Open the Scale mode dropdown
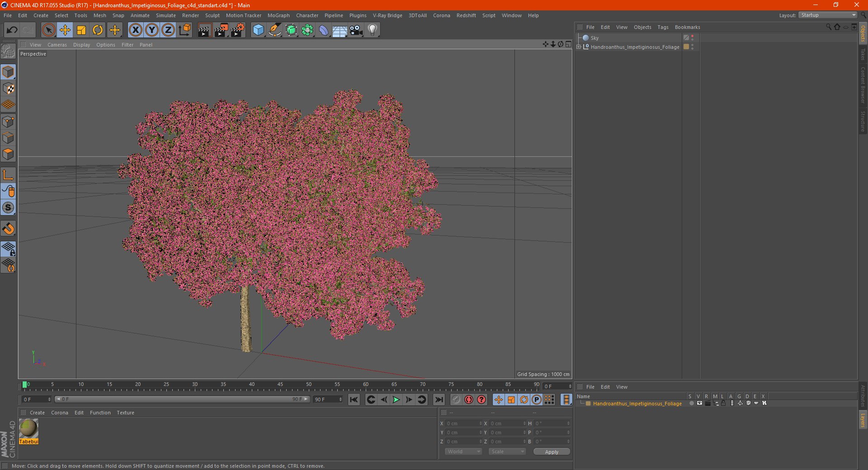 pos(507,451)
